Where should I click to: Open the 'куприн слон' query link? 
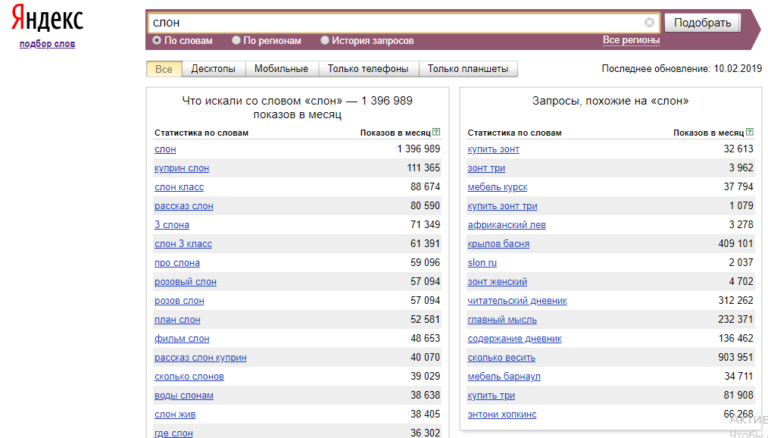coord(182,168)
